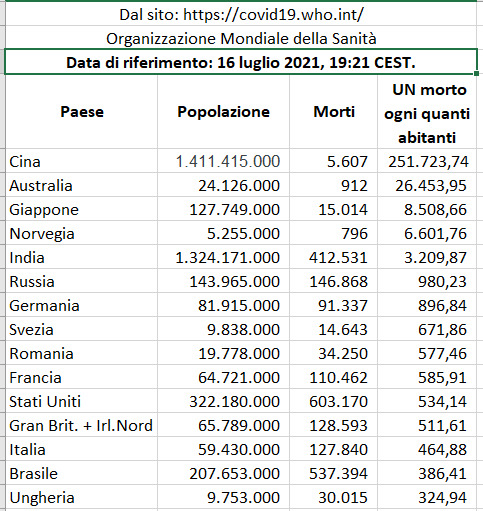Click Brasile population cell 207.653.000

[223, 473]
